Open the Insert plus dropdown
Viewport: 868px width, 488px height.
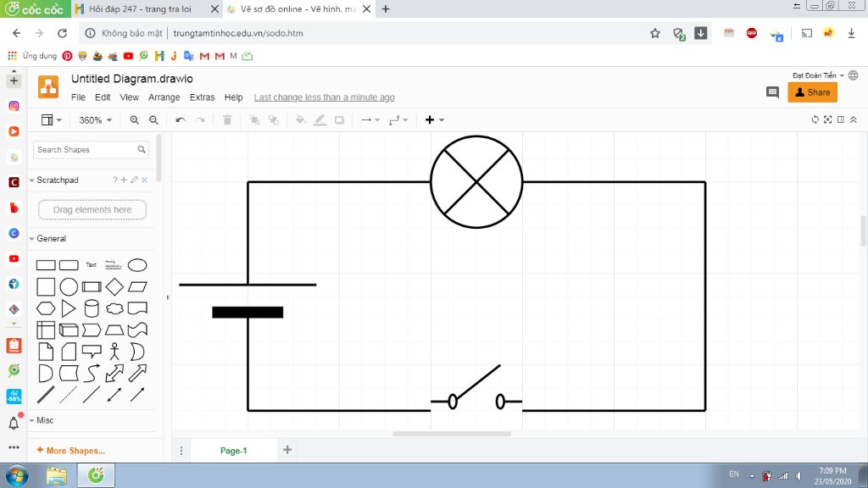(x=434, y=120)
